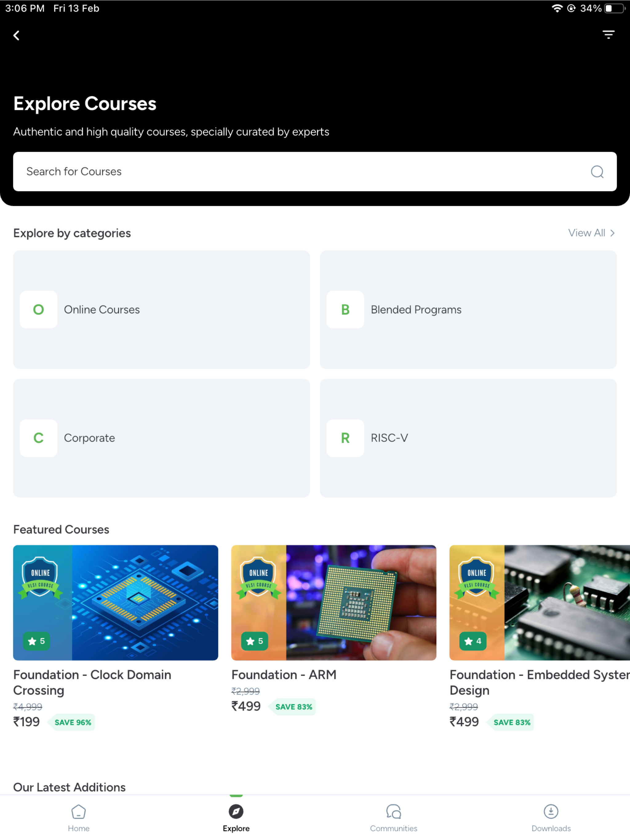Tap the 5-star rating badge on ARM course
630x840 pixels.
pyautogui.click(x=255, y=641)
